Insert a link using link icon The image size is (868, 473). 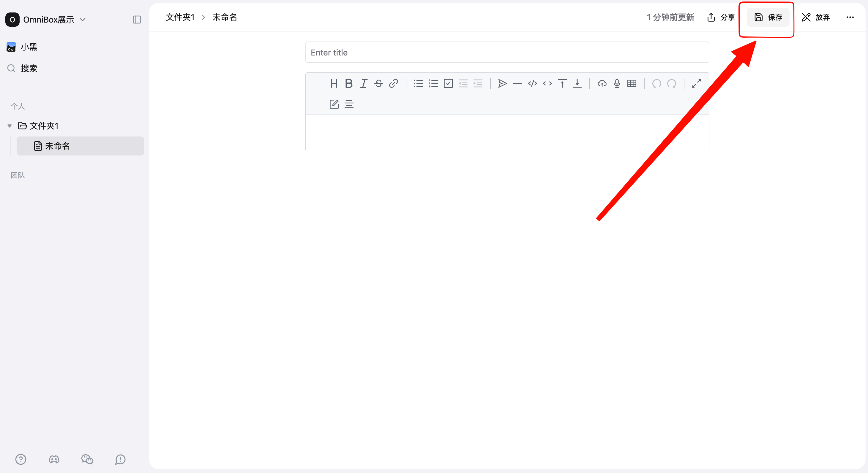pyautogui.click(x=393, y=83)
